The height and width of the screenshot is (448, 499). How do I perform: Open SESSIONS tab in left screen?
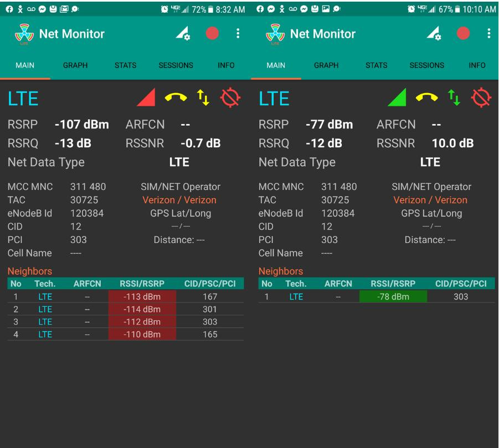pyautogui.click(x=176, y=65)
